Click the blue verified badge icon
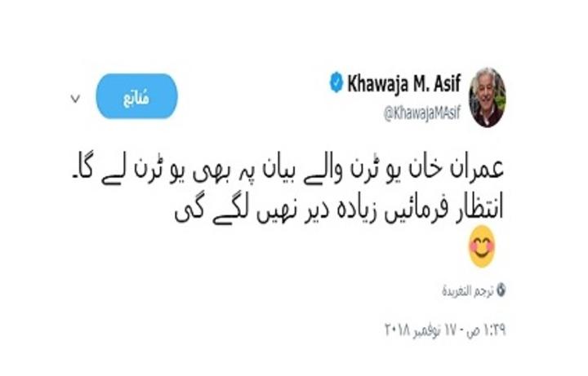 pos(336,82)
